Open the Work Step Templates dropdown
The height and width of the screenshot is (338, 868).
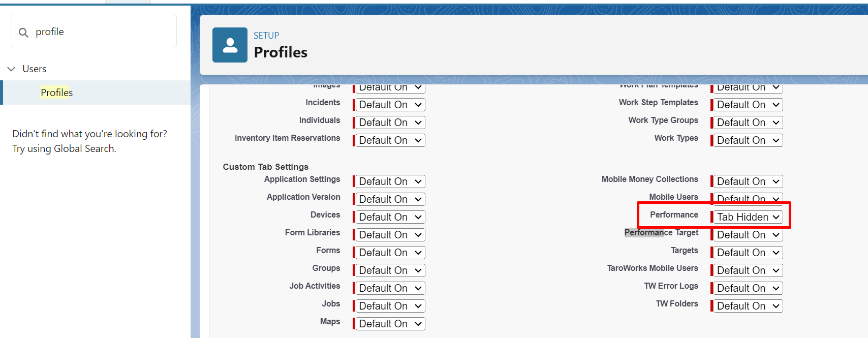click(748, 105)
